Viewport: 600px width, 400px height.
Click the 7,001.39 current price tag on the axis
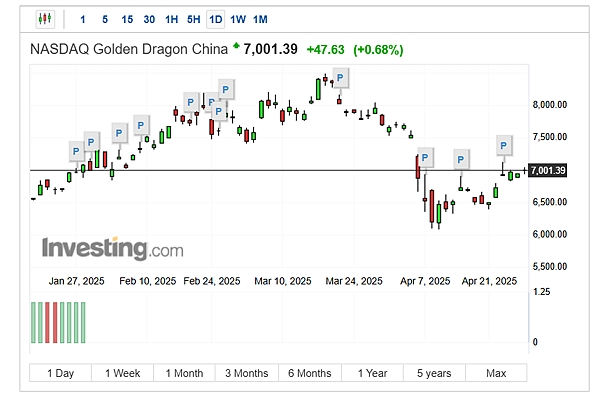coord(548,170)
